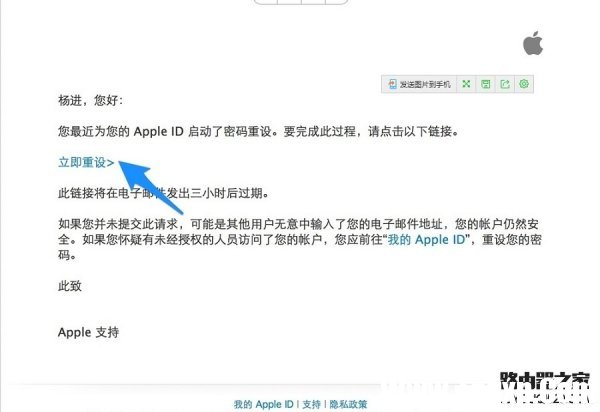Click the blue arrow annotation
This screenshot has width=600, height=412.
click(x=149, y=186)
